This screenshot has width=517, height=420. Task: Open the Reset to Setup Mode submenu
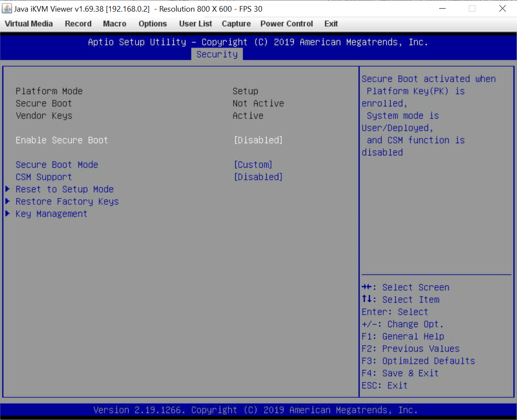[65, 189]
